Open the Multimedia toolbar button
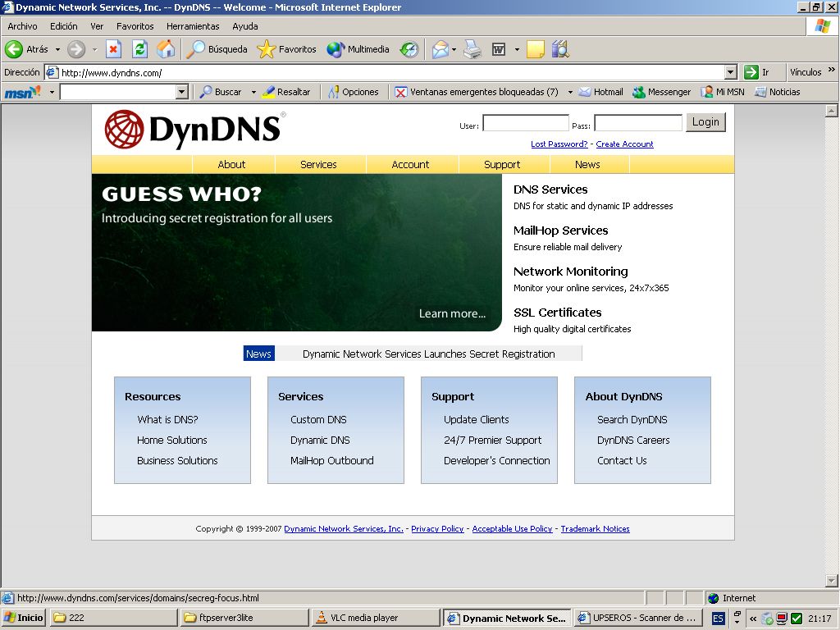This screenshot has width=840, height=630. 358,49
